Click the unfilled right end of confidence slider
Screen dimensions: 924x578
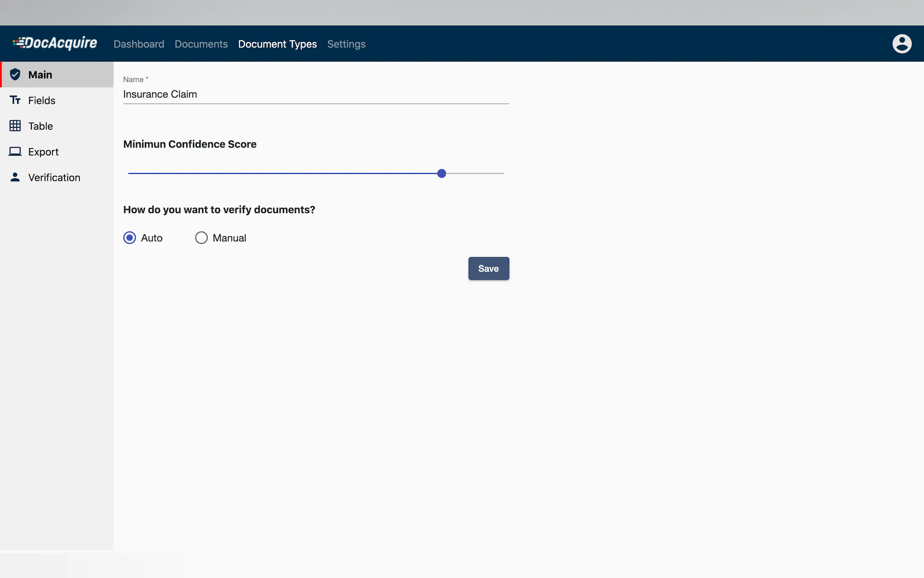click(497, 174)
